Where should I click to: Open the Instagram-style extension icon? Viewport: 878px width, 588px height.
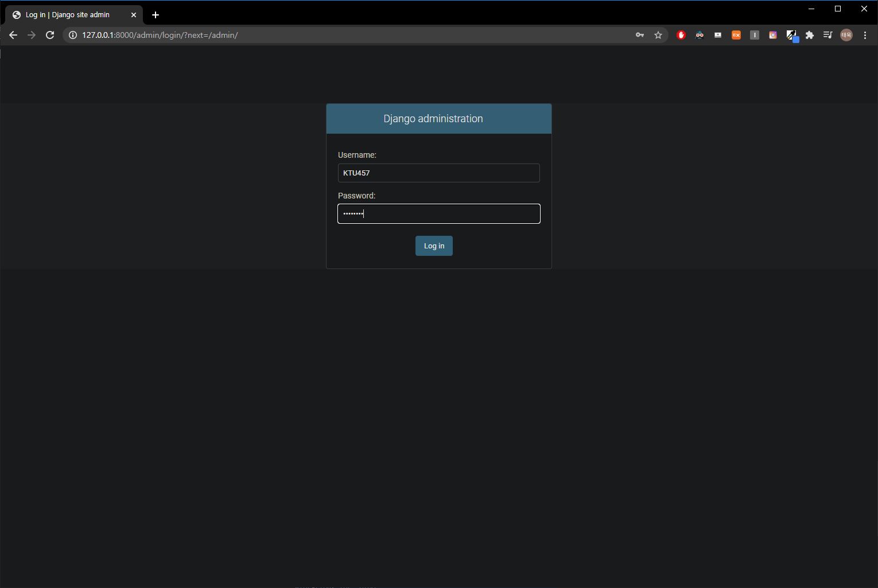773,35
